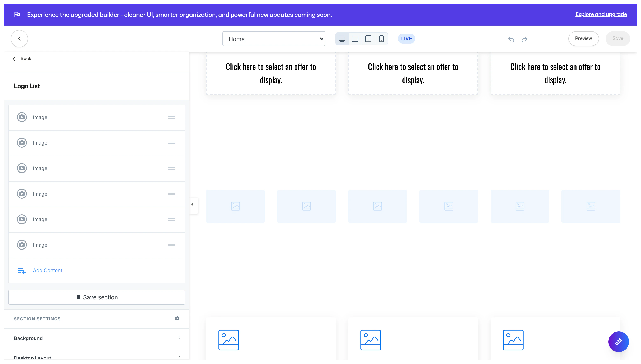Open the AI assistant sparkle button
The image size is (641, 364).
coord(618,342)
